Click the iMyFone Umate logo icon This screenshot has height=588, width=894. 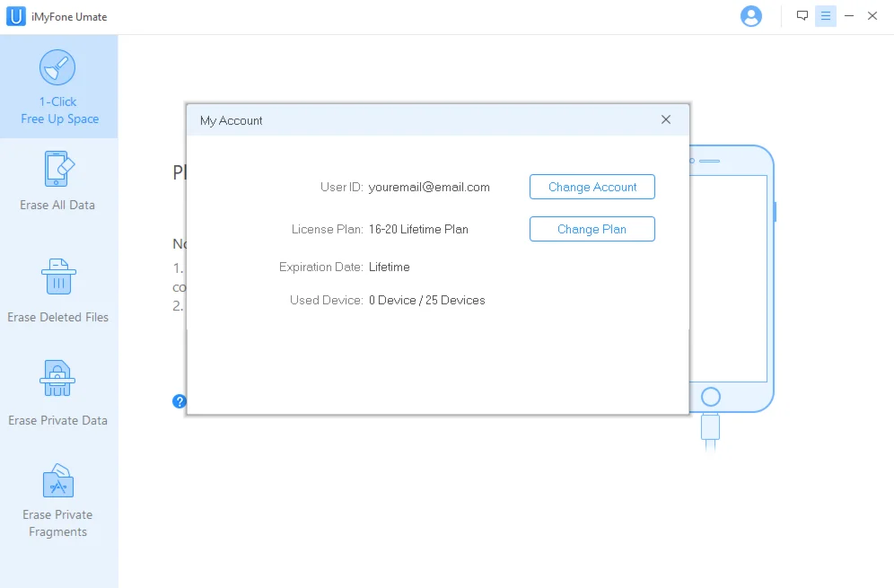click(16, 16)
